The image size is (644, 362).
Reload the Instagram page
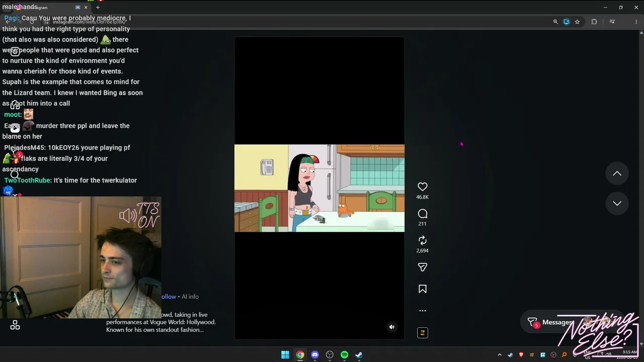pyautogui.click(x=32, y=22)
